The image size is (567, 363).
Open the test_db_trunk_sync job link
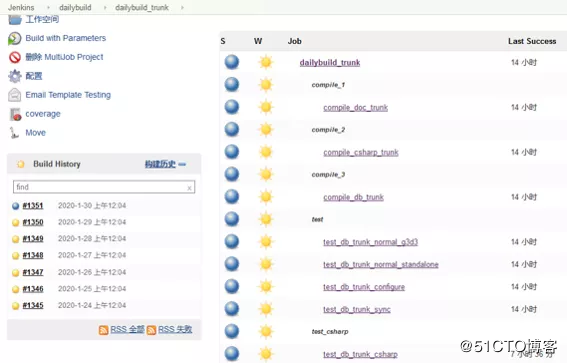click(357, 309)
